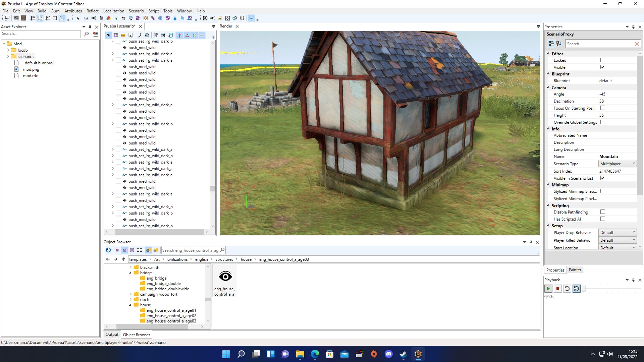
Task: Open the Scenario Type dropdown
Action: point(617,164)
